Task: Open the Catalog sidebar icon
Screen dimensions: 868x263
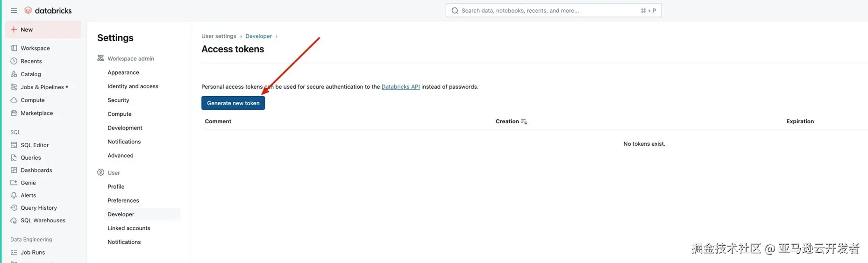Action: coord(14,74)
